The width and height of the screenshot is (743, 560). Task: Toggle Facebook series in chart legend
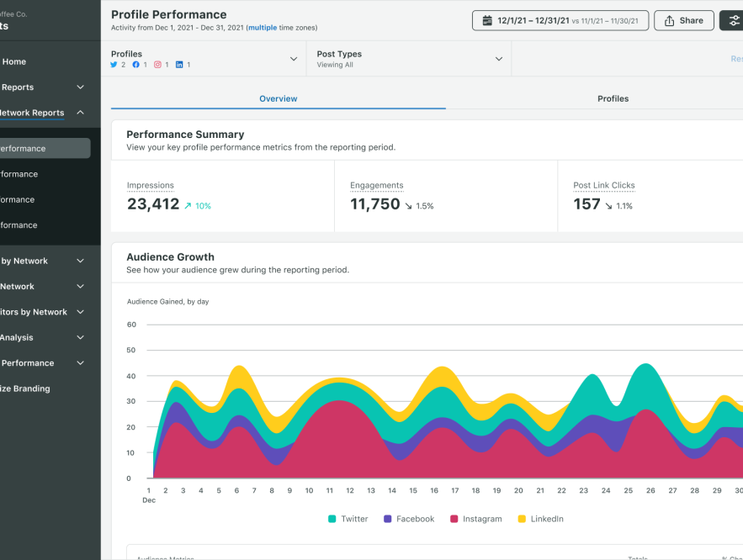(x=408, y=519)
